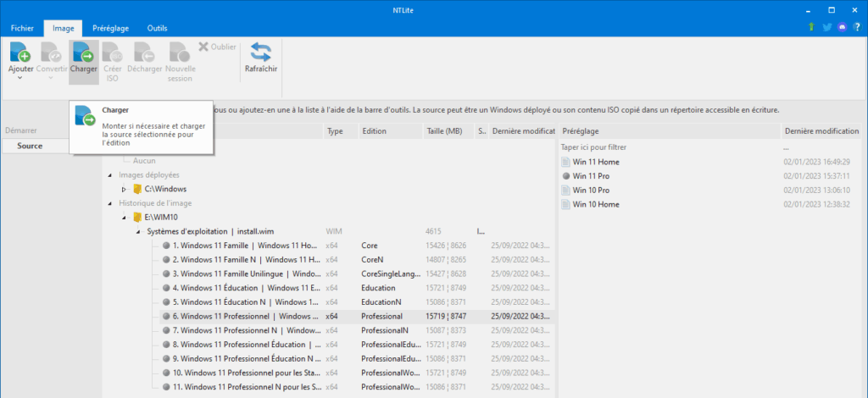Open the Fichier menu tab
This screenshot has height=398, width=868.
pyautogui.click(x=22, y=28)
